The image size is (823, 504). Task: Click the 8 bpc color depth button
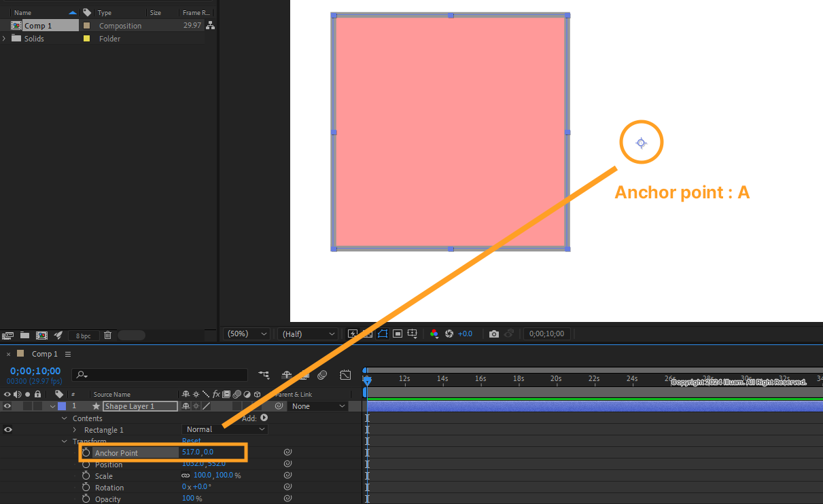pos(84,336)
